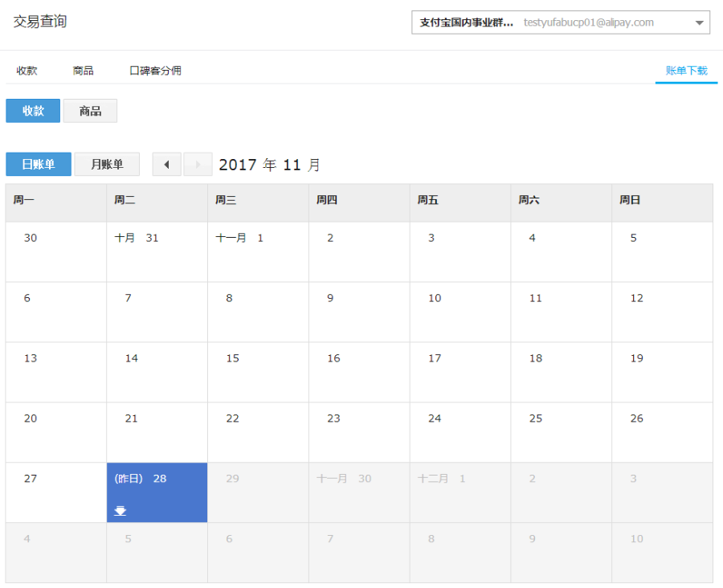Select calendar day 27
The width and height of the screenshot is (723, 588).
[x=55, y=492]
